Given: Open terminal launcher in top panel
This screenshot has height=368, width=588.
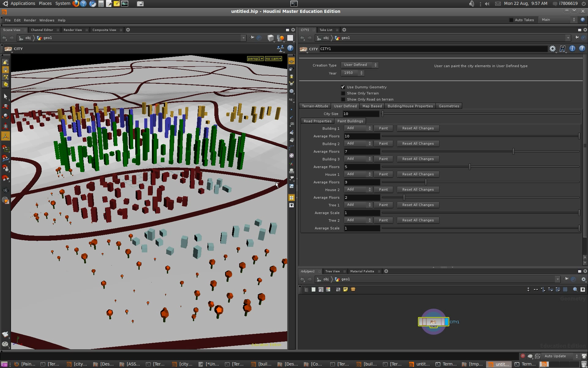Looking at the screenshot, I should [294, 4].
